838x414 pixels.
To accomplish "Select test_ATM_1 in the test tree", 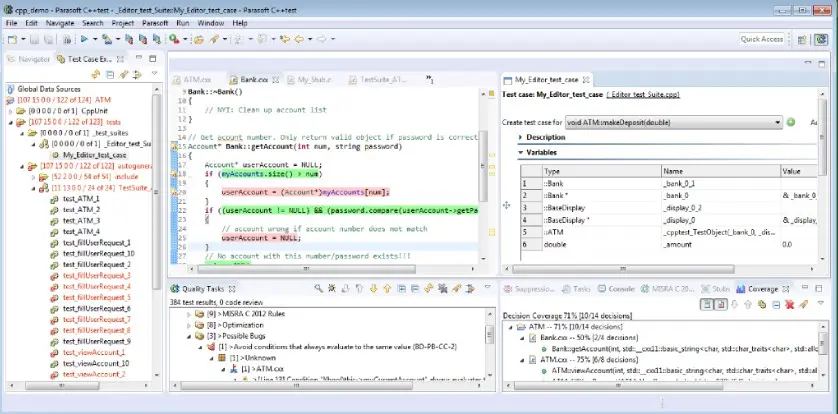I will click(x=81, y=199).
